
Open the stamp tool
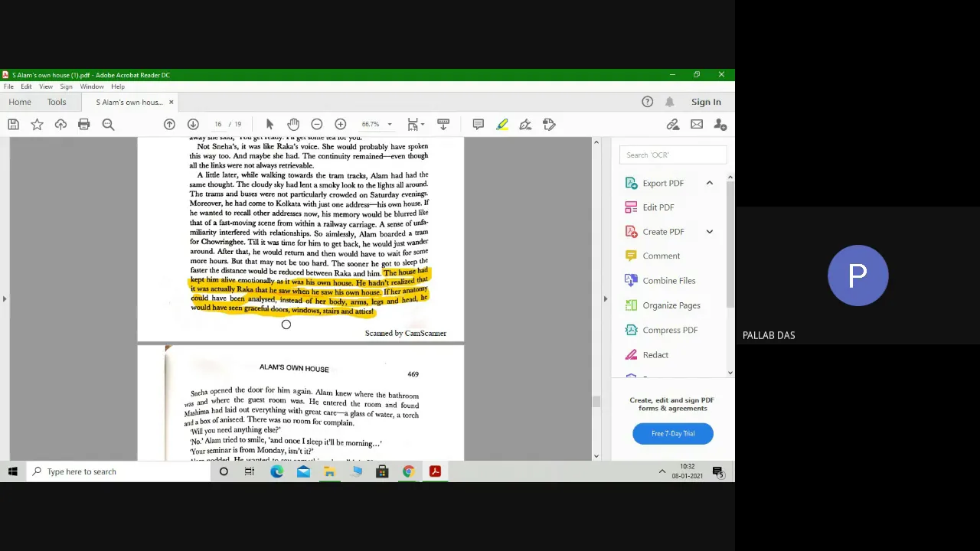click(x=549, y=124)
